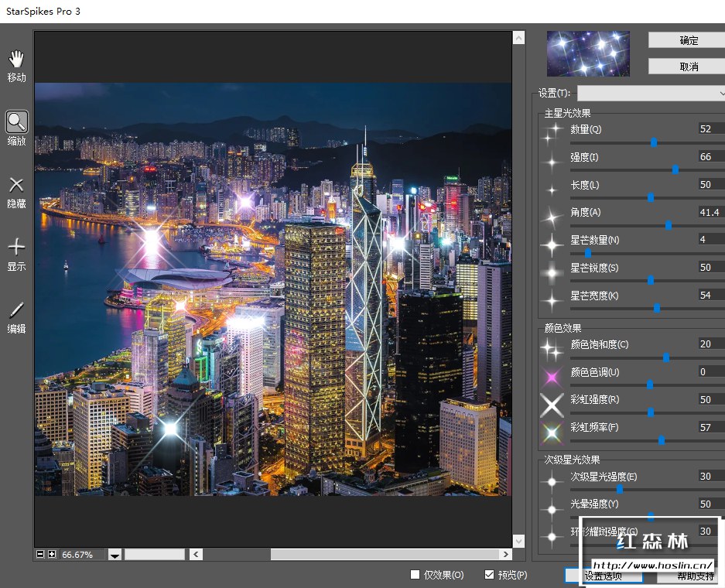Click the star effect preview thumbnail
Viewport: 725px width, 588px height.
[588, 53]
